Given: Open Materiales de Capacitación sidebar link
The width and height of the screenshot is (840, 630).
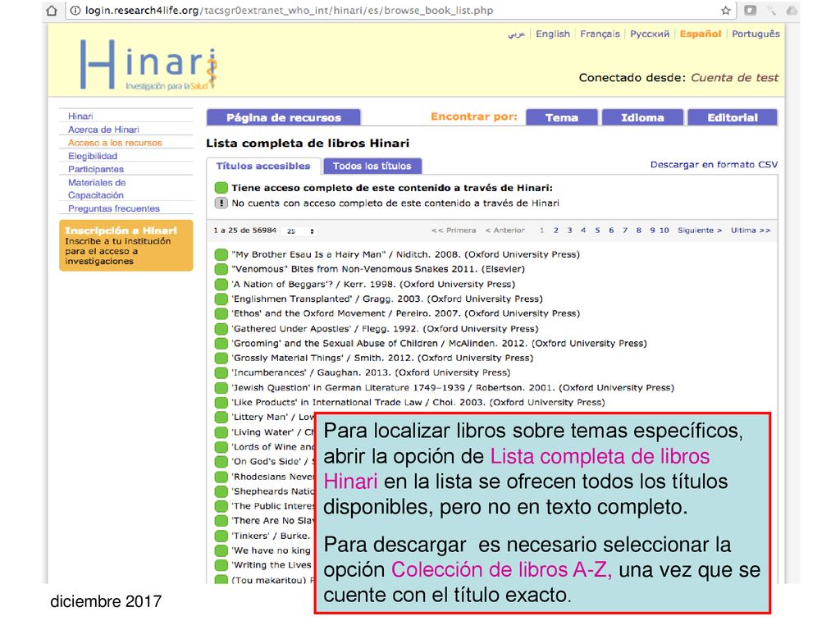Looking at the screenshot, I should [97, 189].
